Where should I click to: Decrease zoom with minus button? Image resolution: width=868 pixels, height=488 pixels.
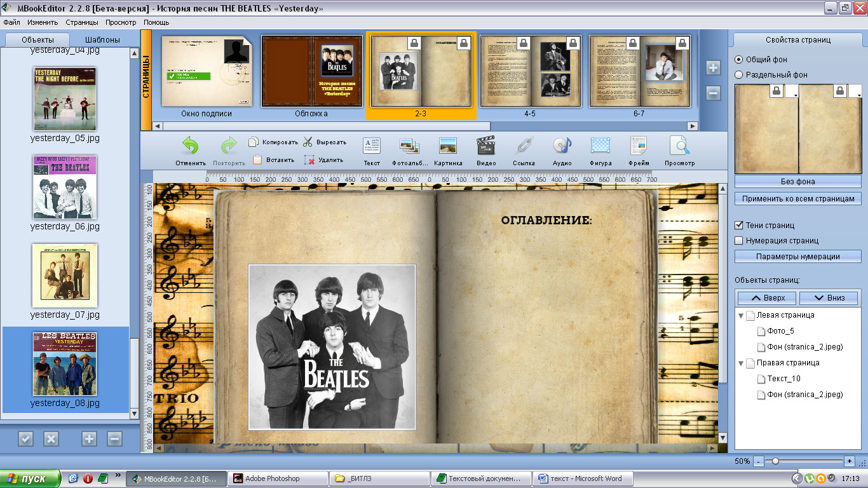(x=759, y=461)
